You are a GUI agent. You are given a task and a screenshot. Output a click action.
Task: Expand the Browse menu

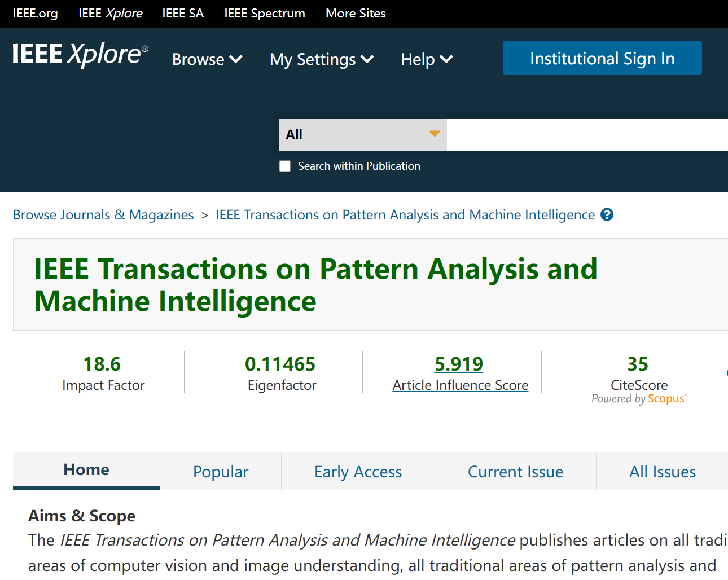(207, 59)
